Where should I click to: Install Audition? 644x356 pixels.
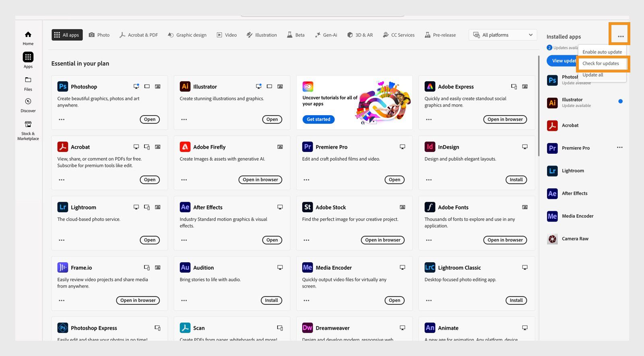click(x=271, y=301)
